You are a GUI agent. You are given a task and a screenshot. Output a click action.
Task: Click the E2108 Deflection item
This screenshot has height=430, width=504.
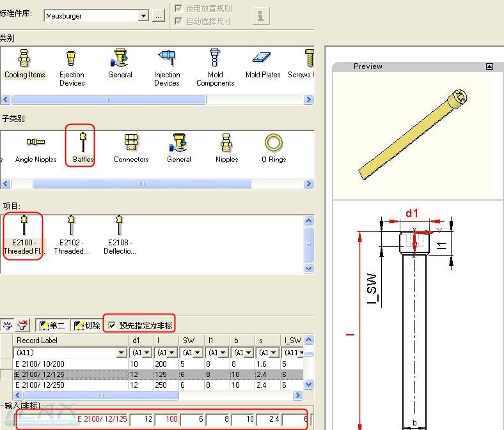pos(119,235)
